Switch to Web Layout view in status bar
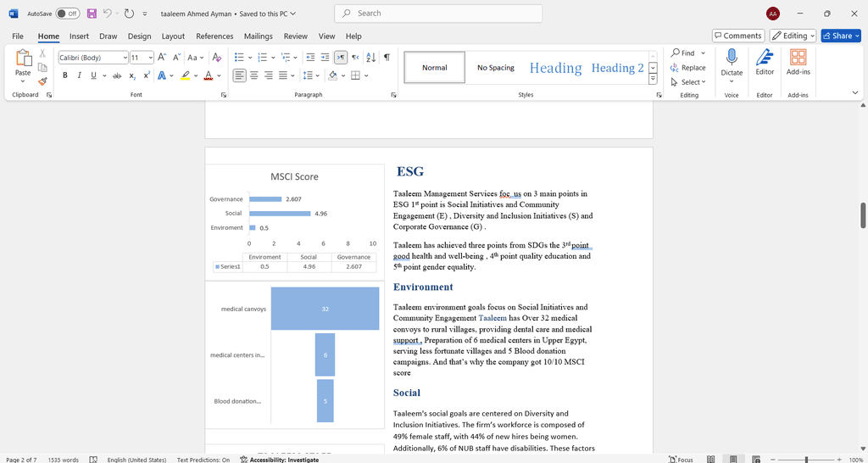 757,460
